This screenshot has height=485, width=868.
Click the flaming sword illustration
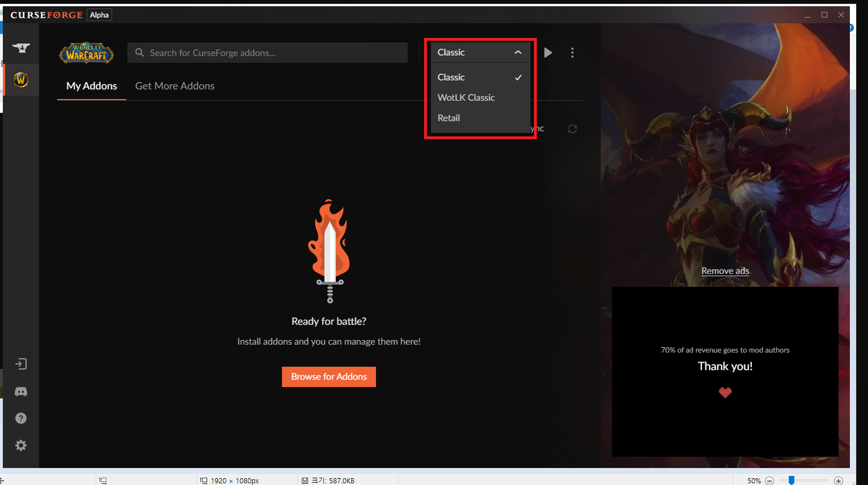[330, 251]
